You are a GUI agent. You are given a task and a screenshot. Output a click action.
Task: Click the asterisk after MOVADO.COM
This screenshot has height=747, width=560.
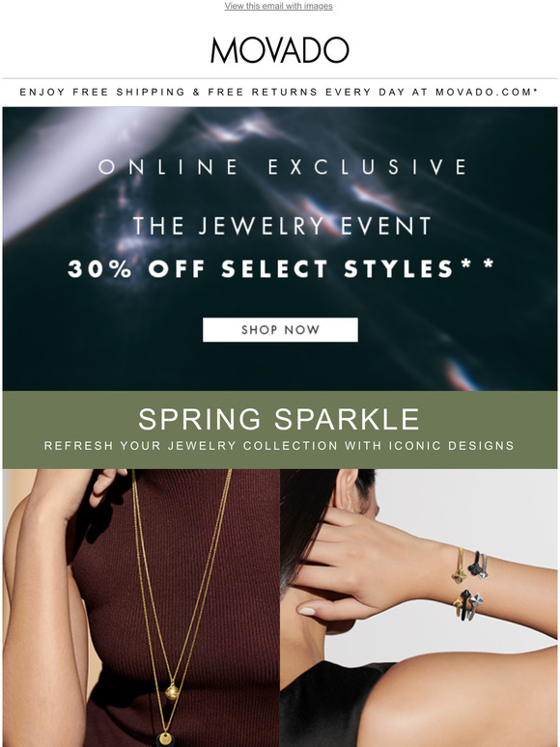[x=536, y=89]
